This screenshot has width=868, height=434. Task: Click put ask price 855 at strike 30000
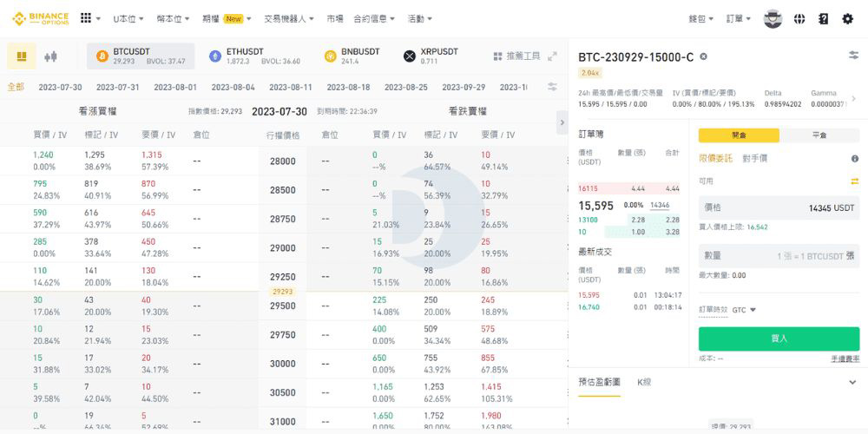click(x=488, y=358)
